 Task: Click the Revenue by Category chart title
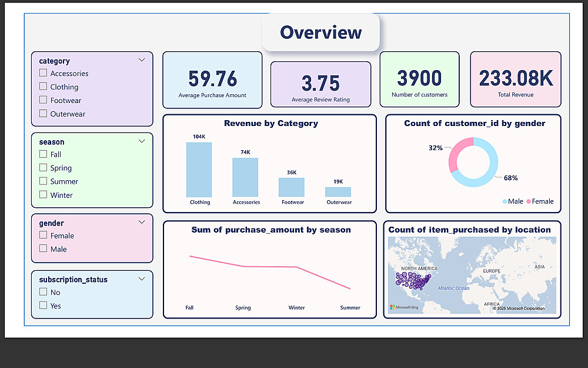(270, 123)
